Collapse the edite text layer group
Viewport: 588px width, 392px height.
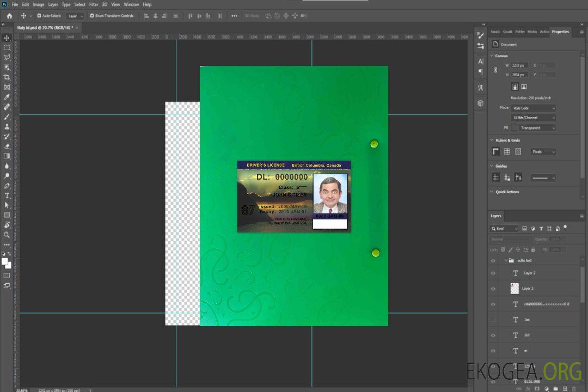505,261
